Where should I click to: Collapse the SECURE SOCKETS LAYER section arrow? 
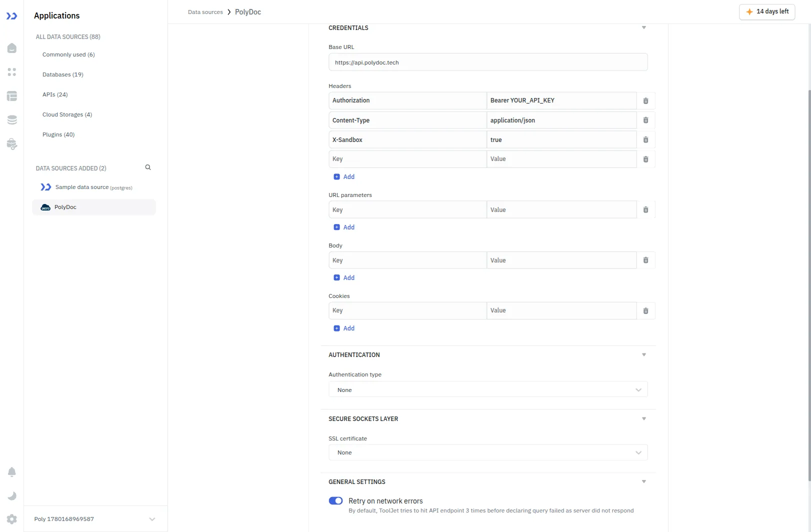pos(644,419)
